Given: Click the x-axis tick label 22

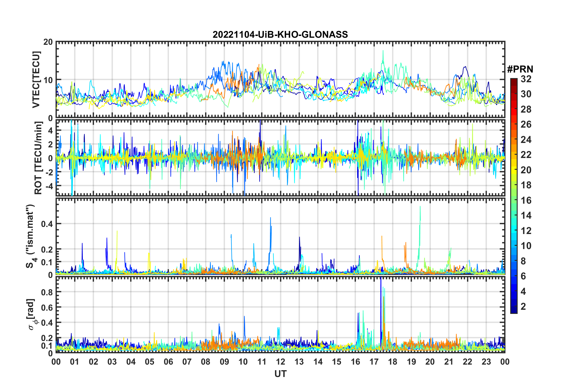Looking at the screenshot, I should [x=467, y=362].
